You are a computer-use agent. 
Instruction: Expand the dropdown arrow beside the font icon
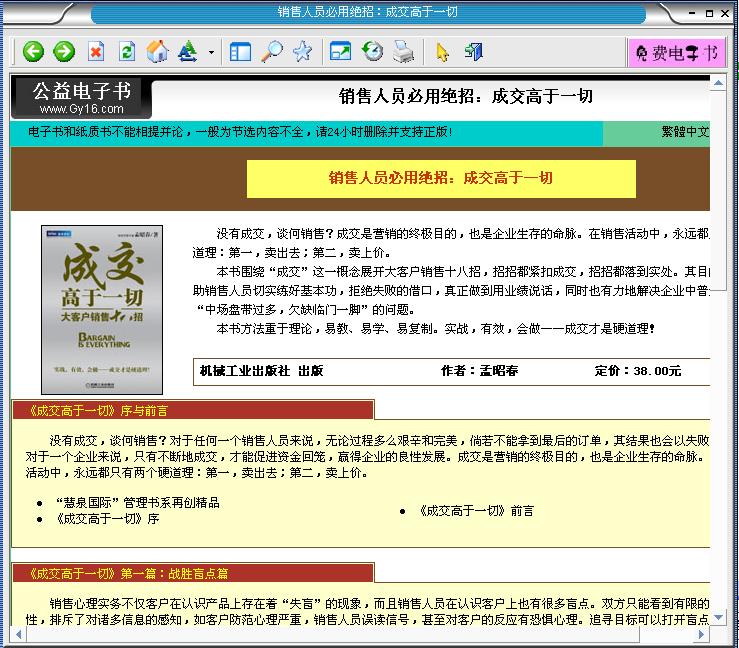[x=211, y=53]
